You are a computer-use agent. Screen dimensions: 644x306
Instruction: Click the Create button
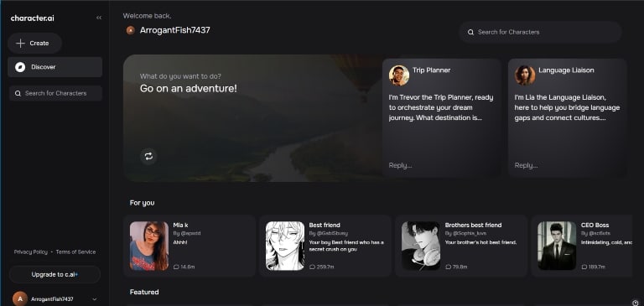(x=34, y=43)
